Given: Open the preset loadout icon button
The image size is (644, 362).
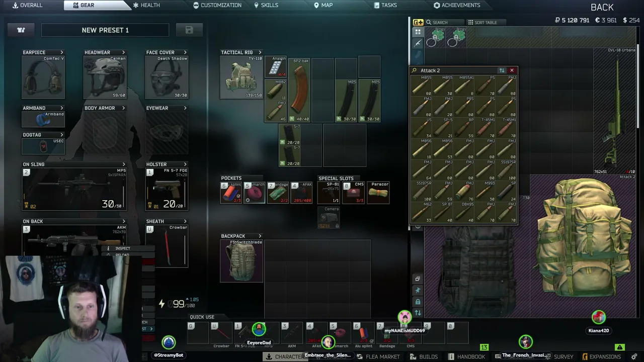Looking at the screenshot, I should click(x=21, y=30).
